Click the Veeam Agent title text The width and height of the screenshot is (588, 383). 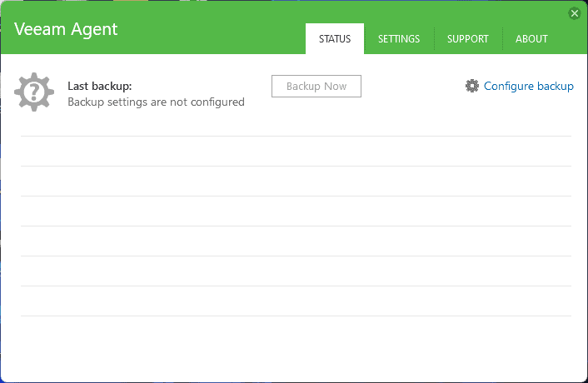coord(66,29)
